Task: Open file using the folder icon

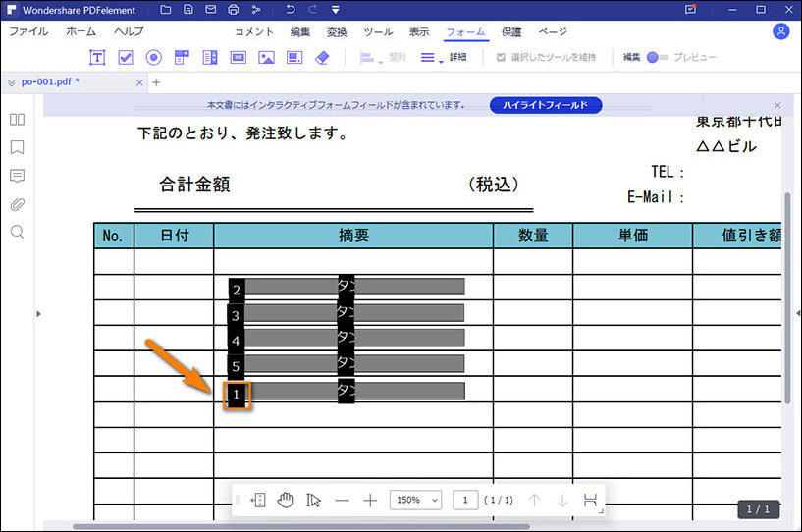Action: pyautogui.click(x=165, y=9)
